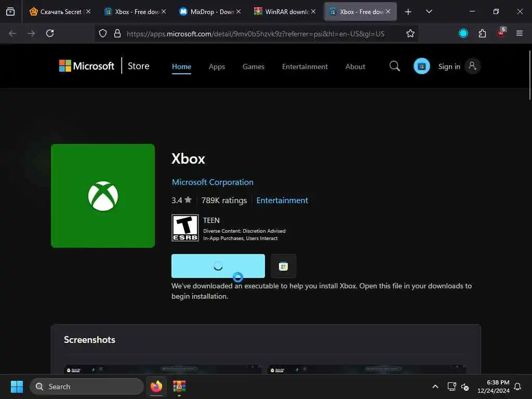The width and height of the screenshot is (532, 399).
Task: Click Firefox icon in taskbar
Action: (156, 387)
